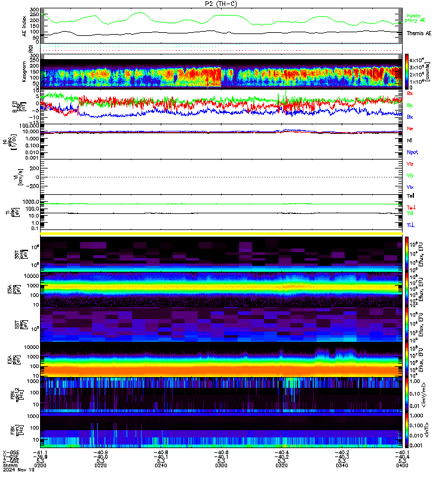Viewport: 448px width, 478px height.
Task: Select the black Ni density label
Action: click(409, 140)
